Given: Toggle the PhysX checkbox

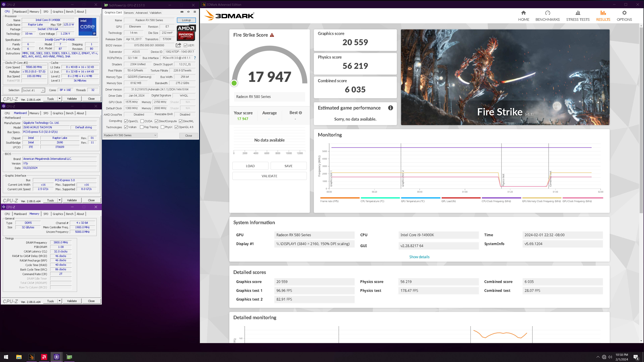Looking at the screenshot, I should click(x=163, y=127).
